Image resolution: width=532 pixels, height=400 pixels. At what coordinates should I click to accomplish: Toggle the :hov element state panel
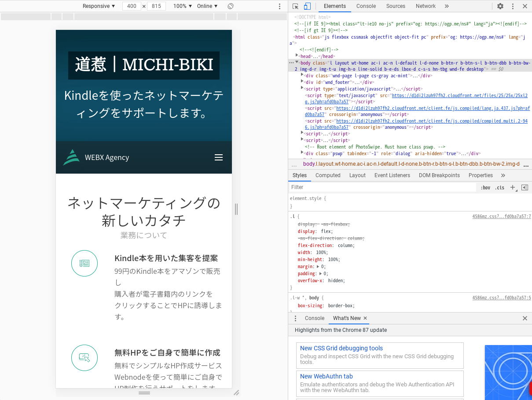coord(485,188)
